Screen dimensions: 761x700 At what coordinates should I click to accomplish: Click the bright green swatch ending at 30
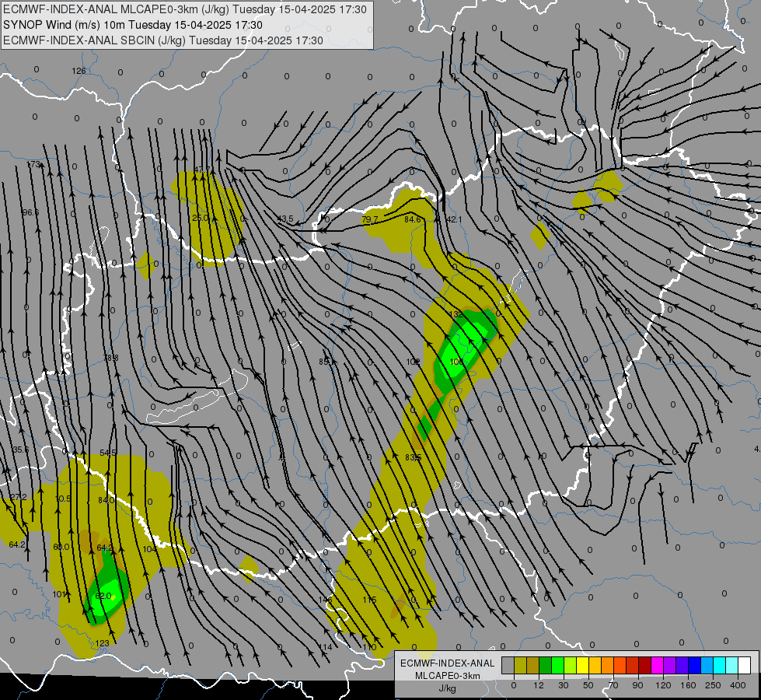[x=557, y=665]
